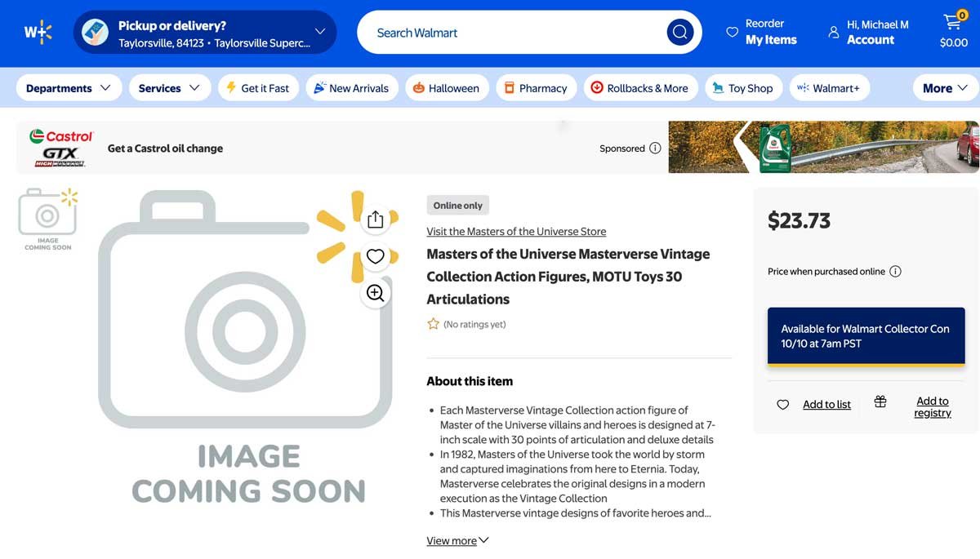Click the Walmart spark logo
Image resolution: width=980 pixels, height=559 pixels.
pos(36,33)
